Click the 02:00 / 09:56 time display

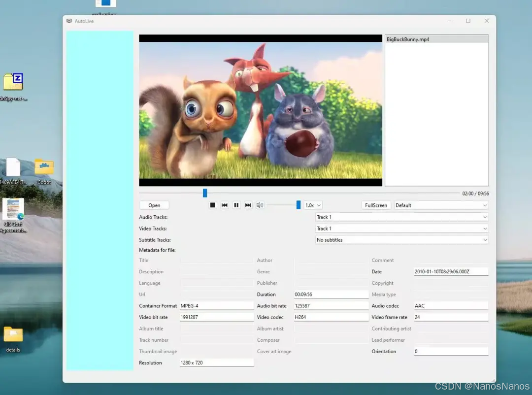click(475, 194)
